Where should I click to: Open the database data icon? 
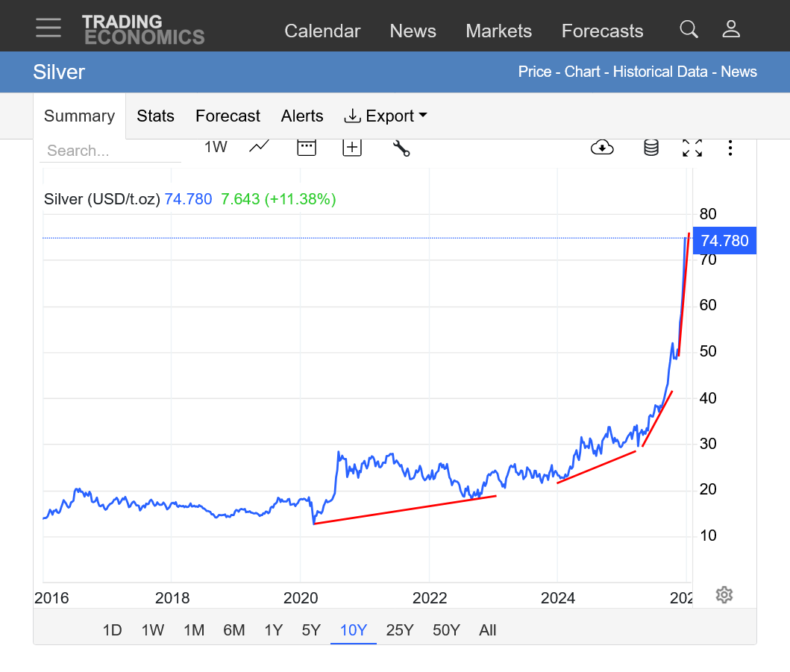[651, 148]
